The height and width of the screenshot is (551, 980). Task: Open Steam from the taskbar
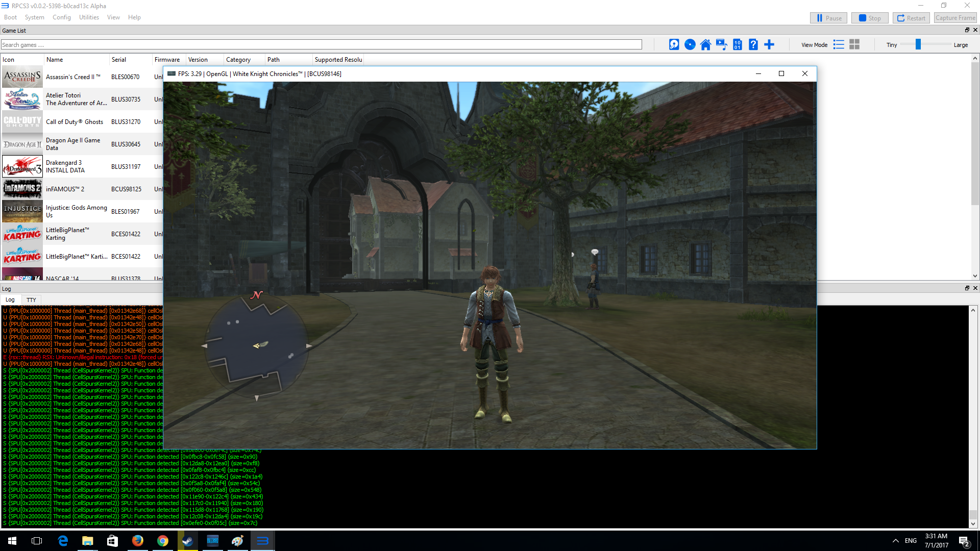187,541
